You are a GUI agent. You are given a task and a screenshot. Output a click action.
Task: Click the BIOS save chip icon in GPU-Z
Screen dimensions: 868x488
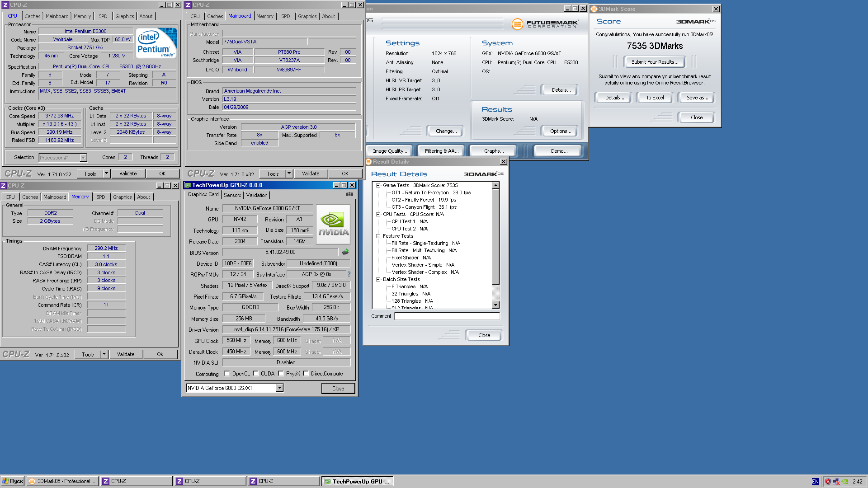coord(345,252)
